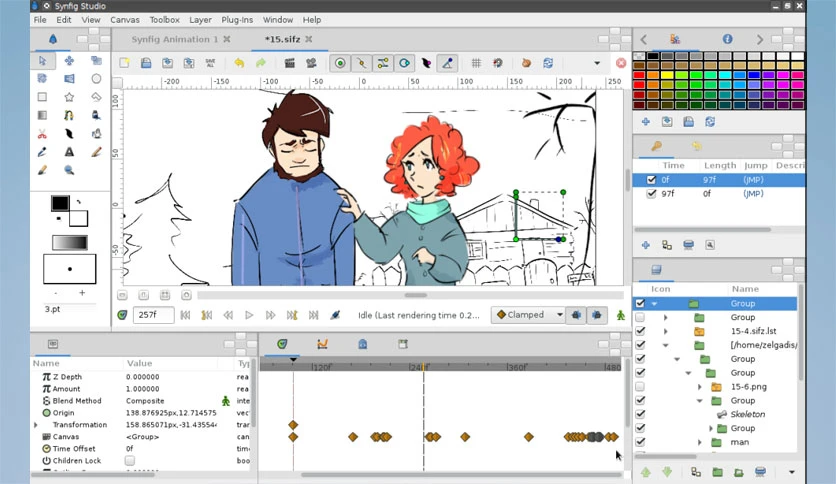The image size is (836, 484).
Task: Select the Transform (arrow) tool
Action: [43, 61]
